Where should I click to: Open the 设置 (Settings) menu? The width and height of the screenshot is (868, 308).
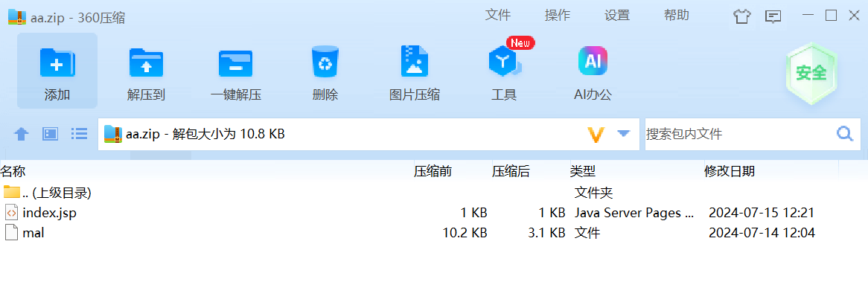coord(617,16)
